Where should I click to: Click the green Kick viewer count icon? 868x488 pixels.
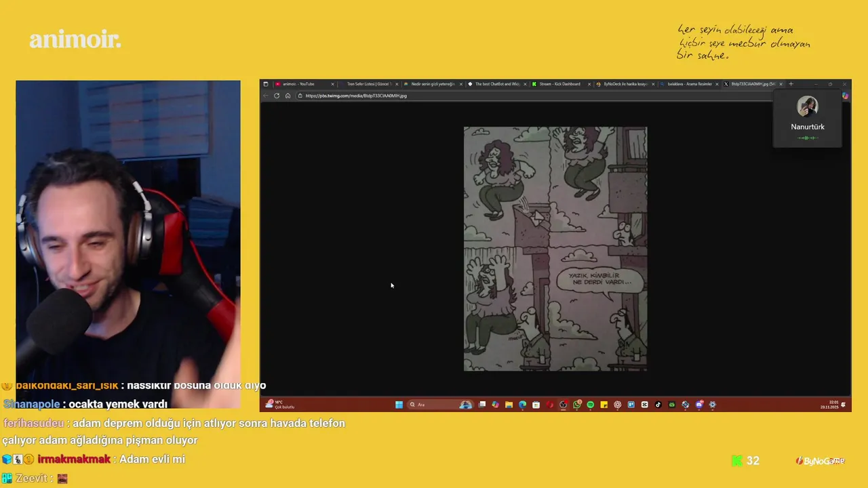[x=736, y=461]
